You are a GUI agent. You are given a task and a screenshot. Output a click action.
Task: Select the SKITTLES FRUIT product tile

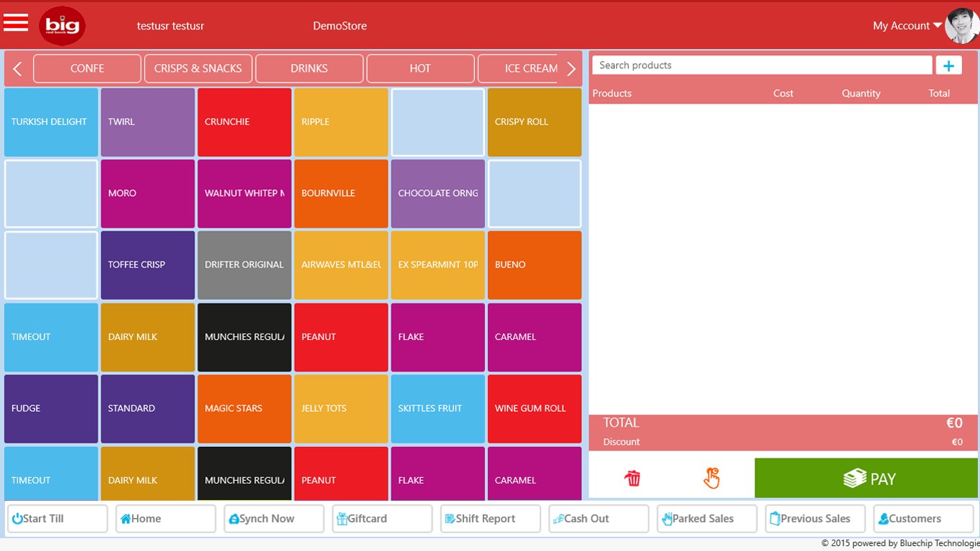[438, 409]
